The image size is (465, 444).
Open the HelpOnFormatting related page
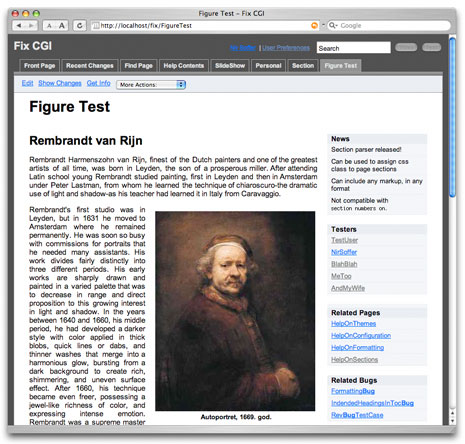click(x=357, y=347)
